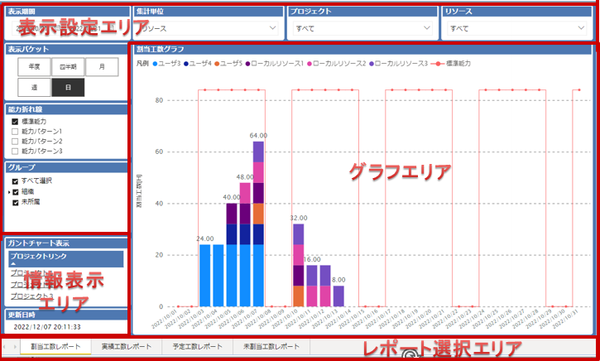Switch to the 割当工数レポート tab

[x=56, y=347]
